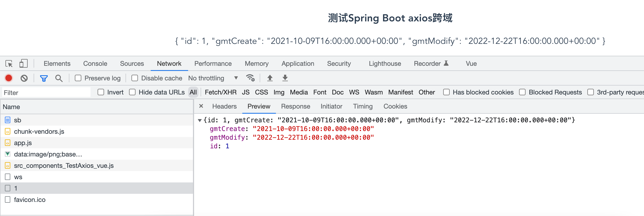Image resolution: width=644 pixels, height=216 pixels.
Task: Click the script icon beside src_components_TestAxios_vue.js
Action: click(x=8, y=165)
